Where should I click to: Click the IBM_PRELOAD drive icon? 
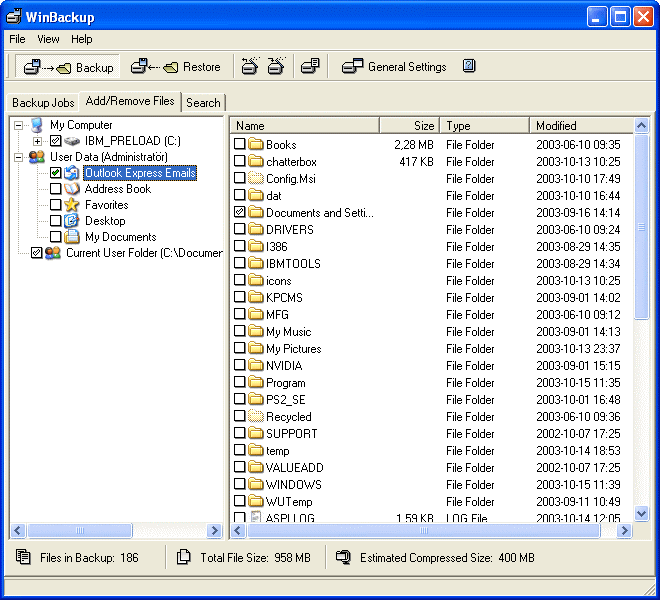tap(72, 141)
